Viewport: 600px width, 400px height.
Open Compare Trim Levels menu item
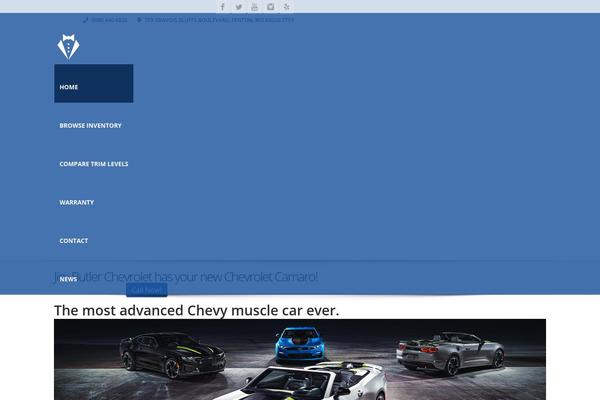(94, 164)
